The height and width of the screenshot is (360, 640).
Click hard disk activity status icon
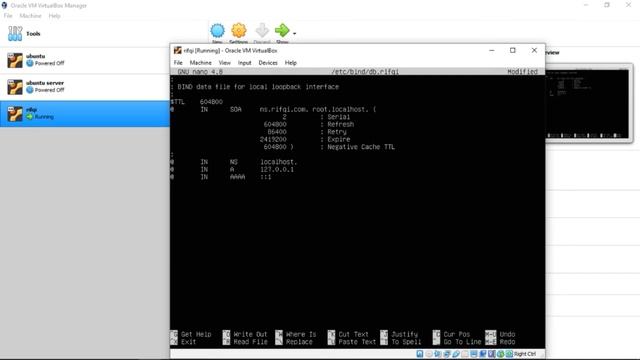tap(420, 354)
